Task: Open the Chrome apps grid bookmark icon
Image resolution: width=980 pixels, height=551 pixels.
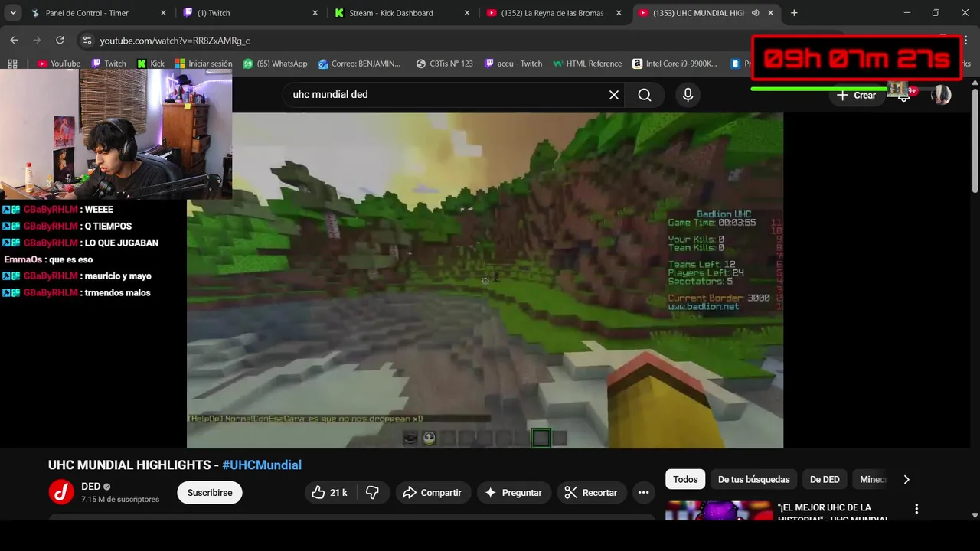Action: pos(12,64)
